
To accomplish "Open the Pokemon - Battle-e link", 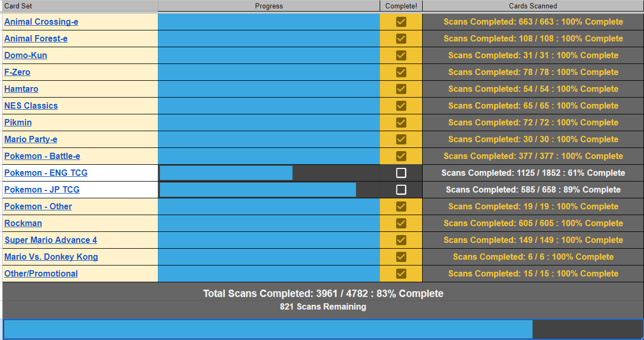I will tap(42, 156).
